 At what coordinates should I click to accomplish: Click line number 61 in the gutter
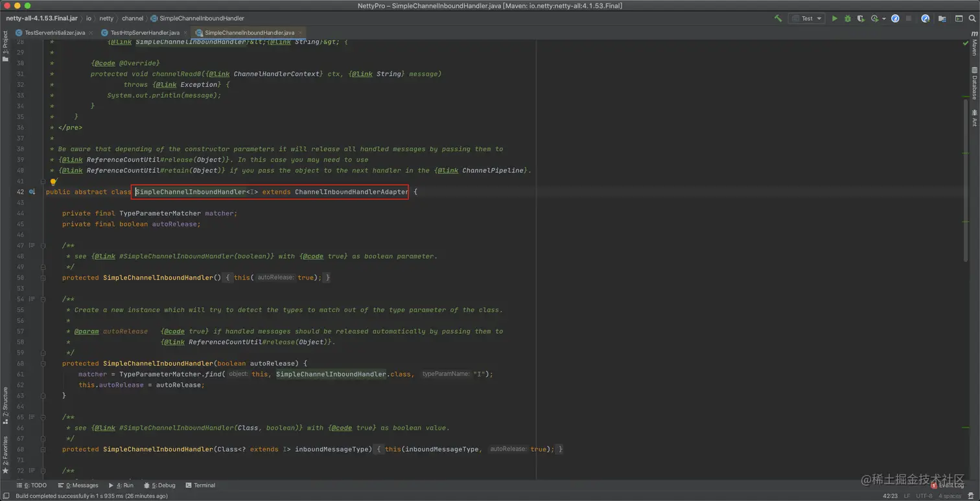(x=19, y=374)
